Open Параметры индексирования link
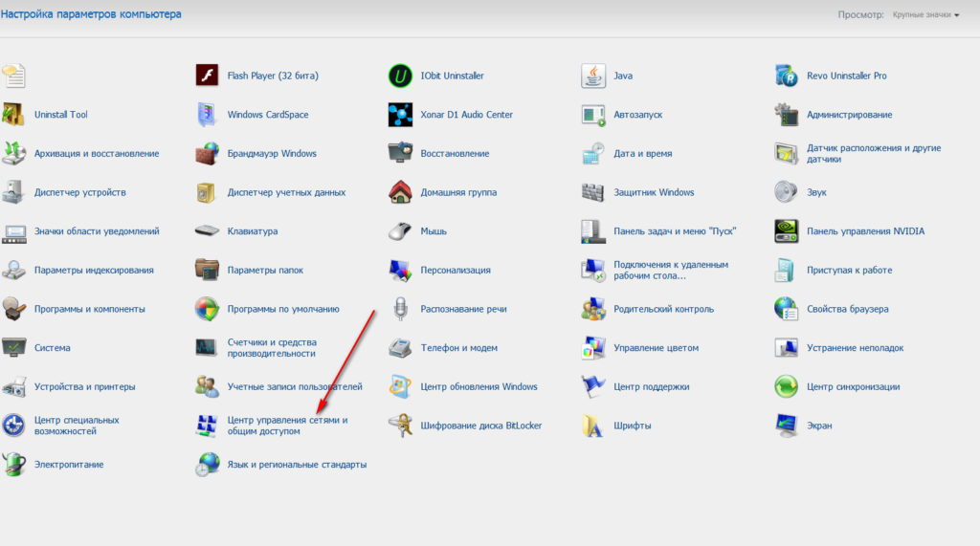The height and width of the screenshot is (546, 980). (x=94, y=270)
